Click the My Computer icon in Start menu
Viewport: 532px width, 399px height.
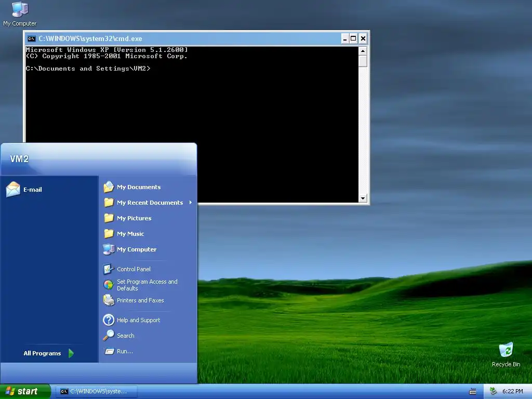109,249
